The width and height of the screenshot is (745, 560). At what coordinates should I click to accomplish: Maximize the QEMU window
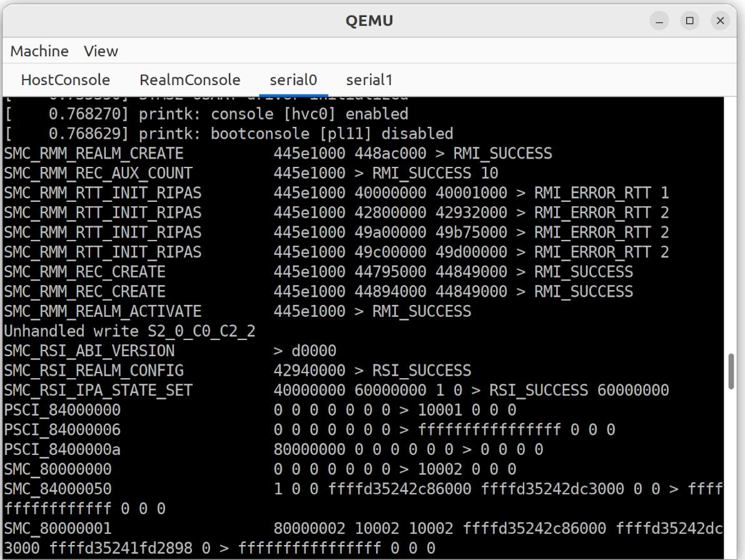690,21
